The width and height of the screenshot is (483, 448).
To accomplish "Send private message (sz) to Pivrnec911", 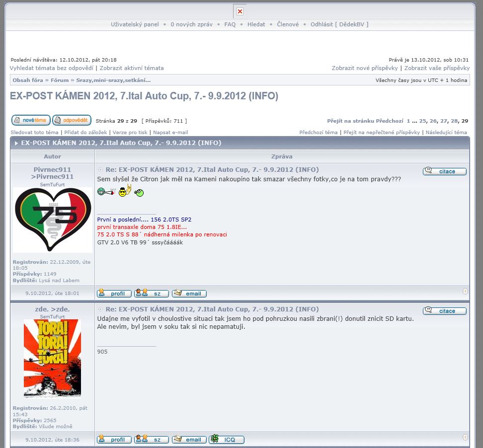I will coord(152,294).
